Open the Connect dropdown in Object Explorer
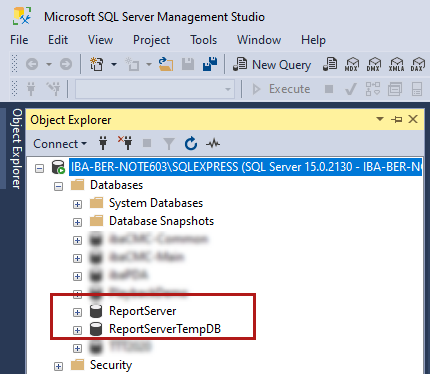Screen dimensions: 430x374 pos(60,144)
